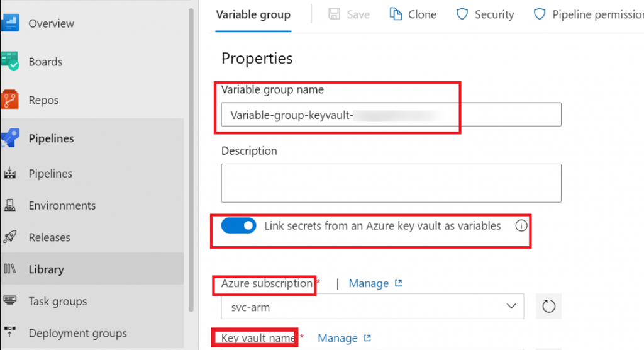This screenshot has height=350, width=644.
Task: Click the Variable group name label
Action: point(273,89)
